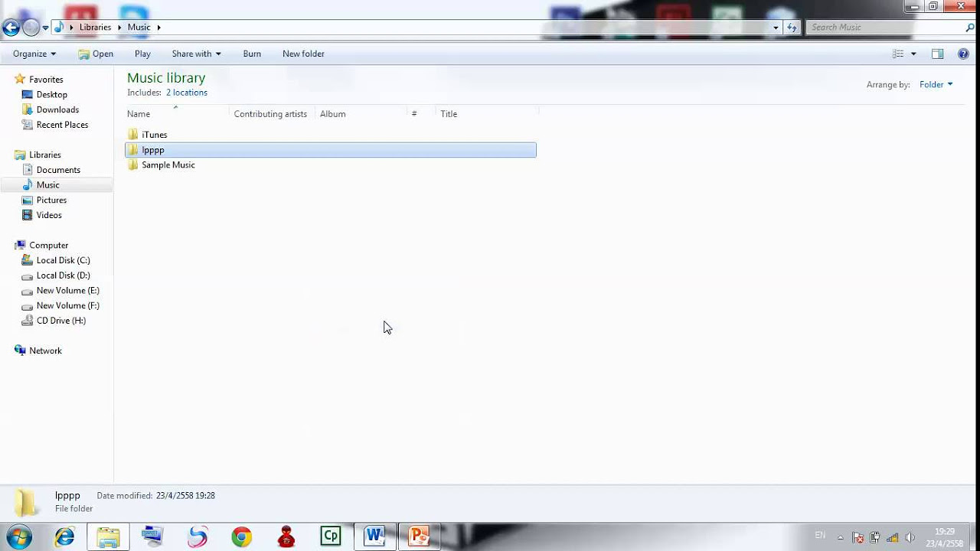Open the Organize menu
The image size is (980, 551).
34,54
